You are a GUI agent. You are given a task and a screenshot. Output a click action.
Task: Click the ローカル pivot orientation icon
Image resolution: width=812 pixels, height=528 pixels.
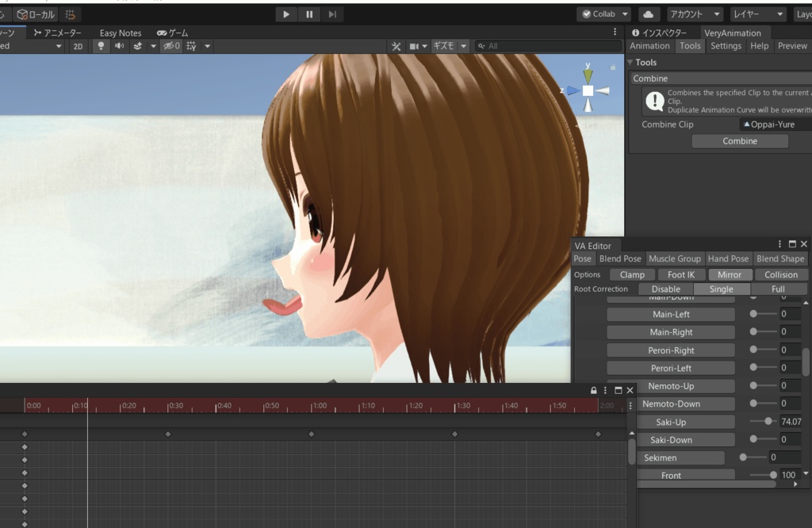(x=35, y=13)
